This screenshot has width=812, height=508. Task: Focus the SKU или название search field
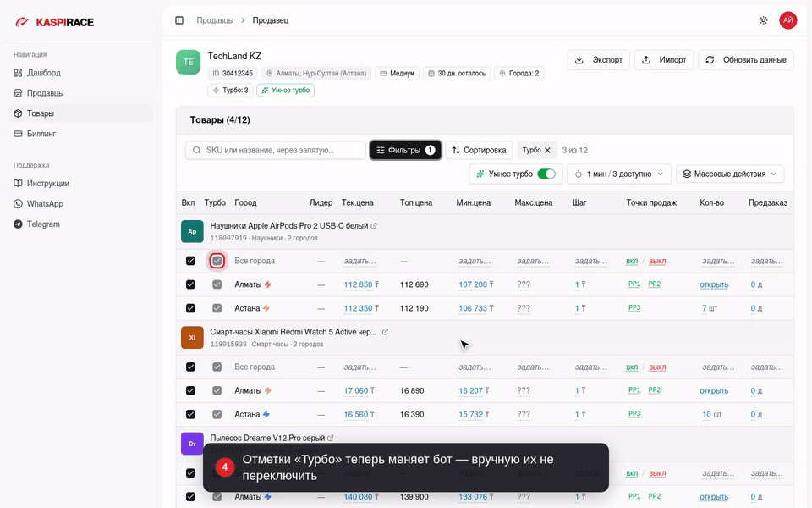pos(276,151)
